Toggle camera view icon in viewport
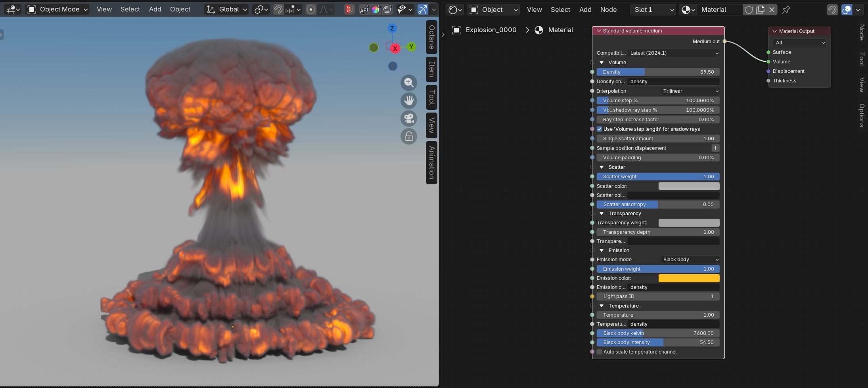Viewport: 868px width, 388px height. click(x=409, y=119)
